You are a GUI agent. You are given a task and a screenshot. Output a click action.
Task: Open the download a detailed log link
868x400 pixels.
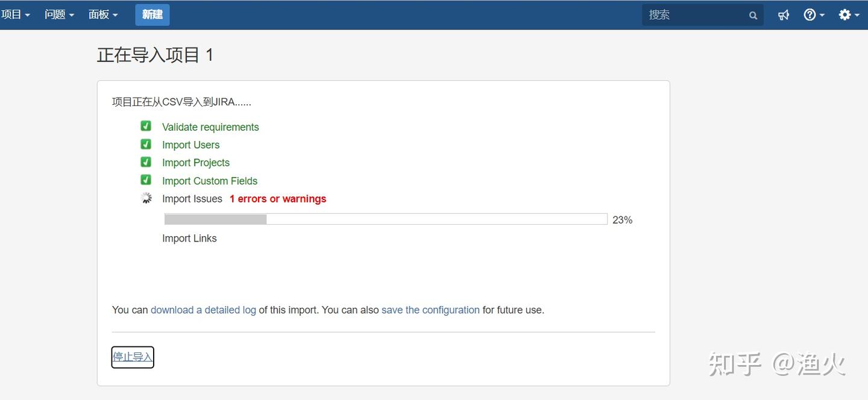[203, 310]
